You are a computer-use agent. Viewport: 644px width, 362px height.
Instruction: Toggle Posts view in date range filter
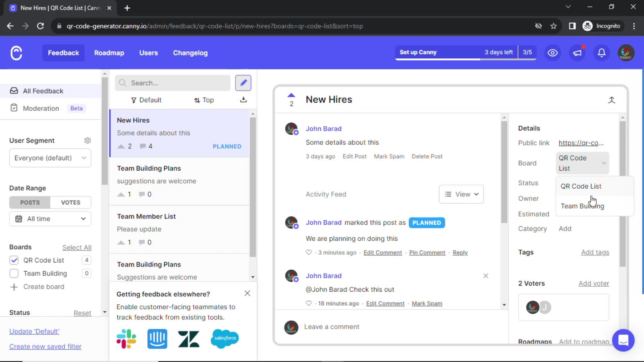click(30, 202)
